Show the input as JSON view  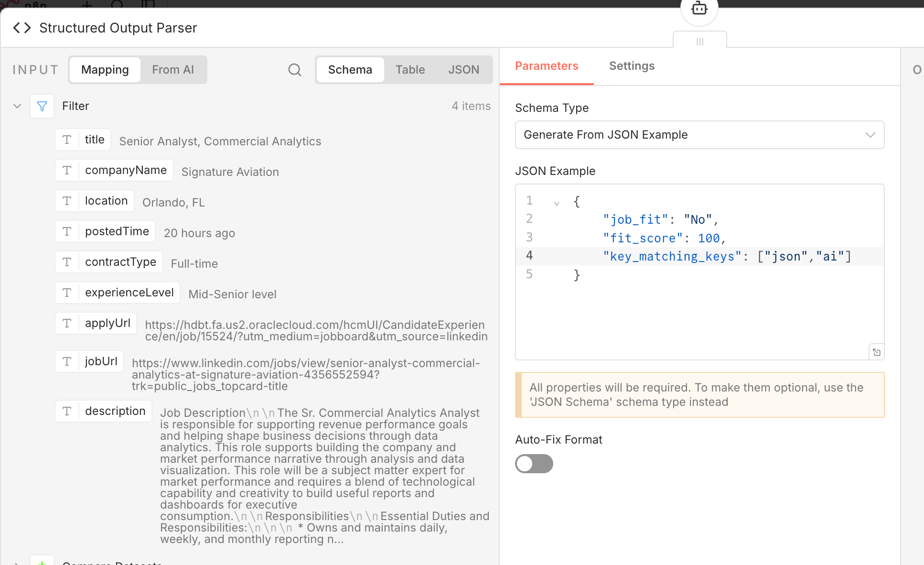coord(463,70)
